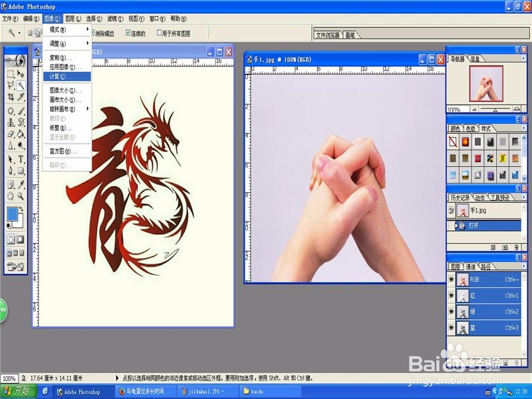This screenshot has width=532, height=399.
Task: Open the Magic Wand tool preset dropdown
Action: [19, 33]
